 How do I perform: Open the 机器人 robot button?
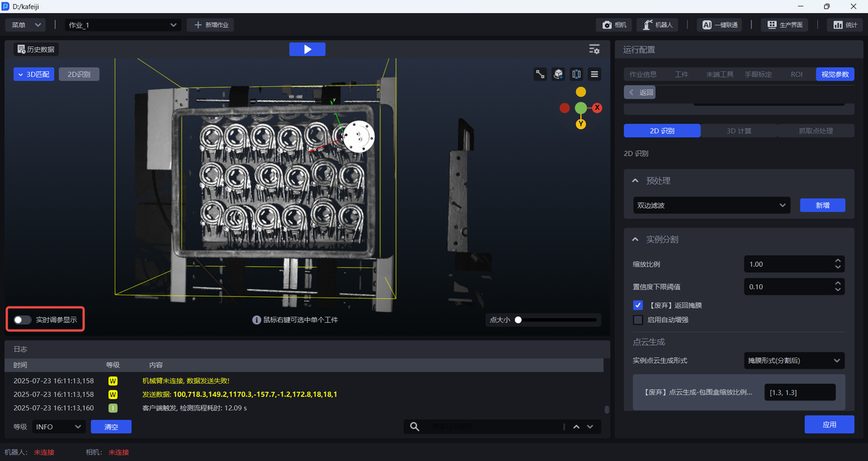pos(657,25)
